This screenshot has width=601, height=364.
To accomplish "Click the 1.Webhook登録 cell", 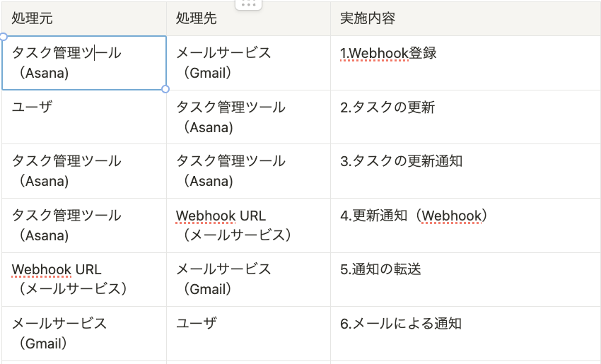I will 466,63.
